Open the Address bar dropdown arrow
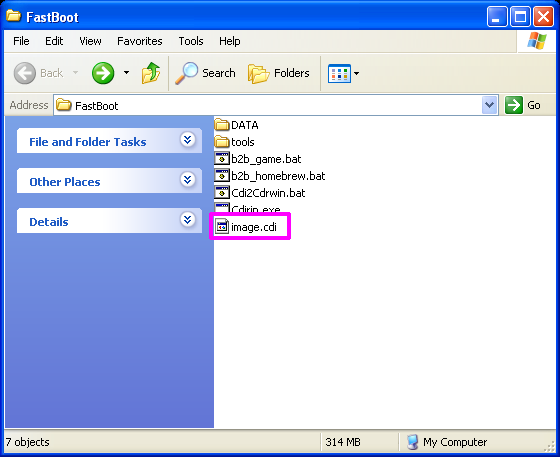 click(490, 105)
